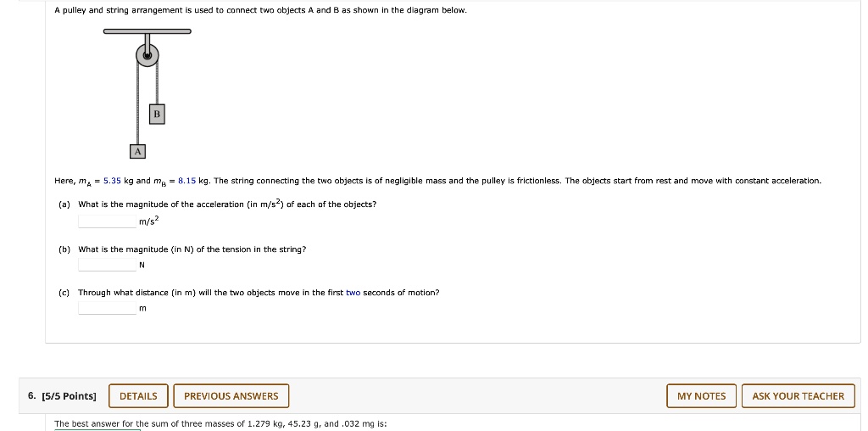The width and height of the screenshot is (868, 431).
Task: Click the "A pulley and string arrangement" intro sentence
Action: point(260,11)
